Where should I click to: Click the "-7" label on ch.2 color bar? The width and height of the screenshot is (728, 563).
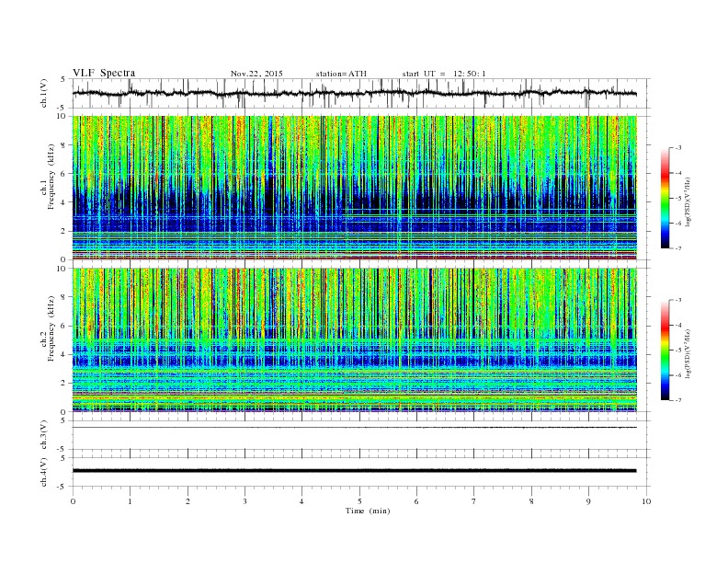(x=678, y=400)
